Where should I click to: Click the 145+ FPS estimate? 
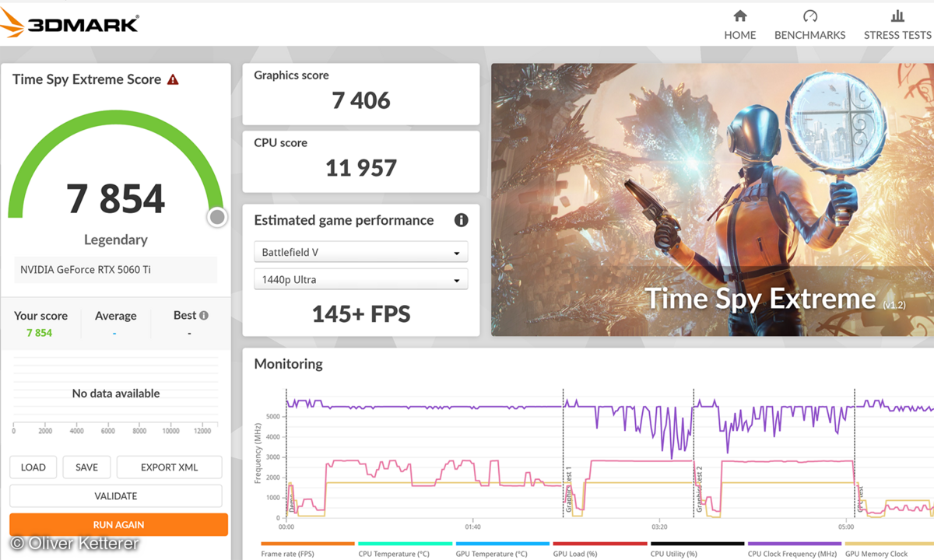(x=361, y=313)
